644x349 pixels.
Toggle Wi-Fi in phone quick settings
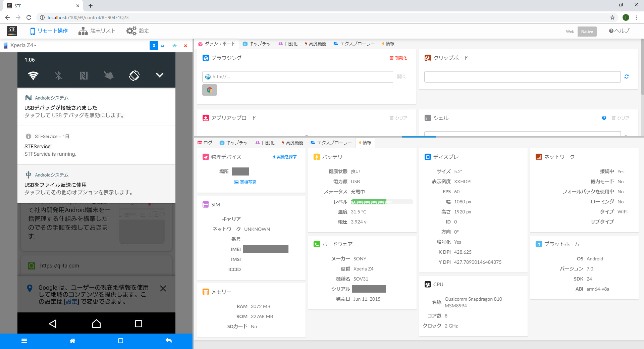tap(33, 76)
